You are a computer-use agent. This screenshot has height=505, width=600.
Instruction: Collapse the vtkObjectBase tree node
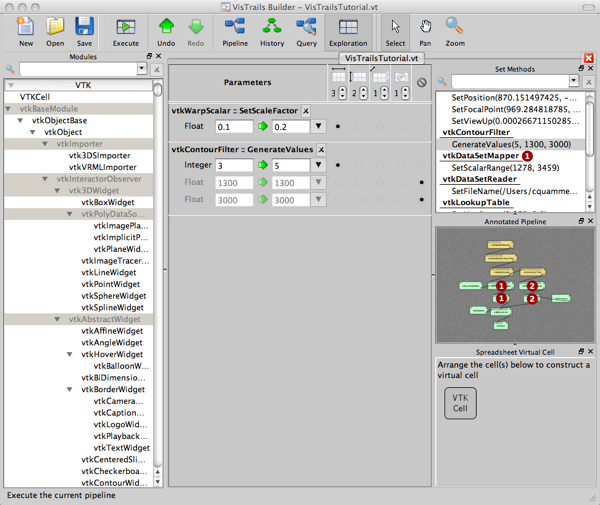pos(20,121)
